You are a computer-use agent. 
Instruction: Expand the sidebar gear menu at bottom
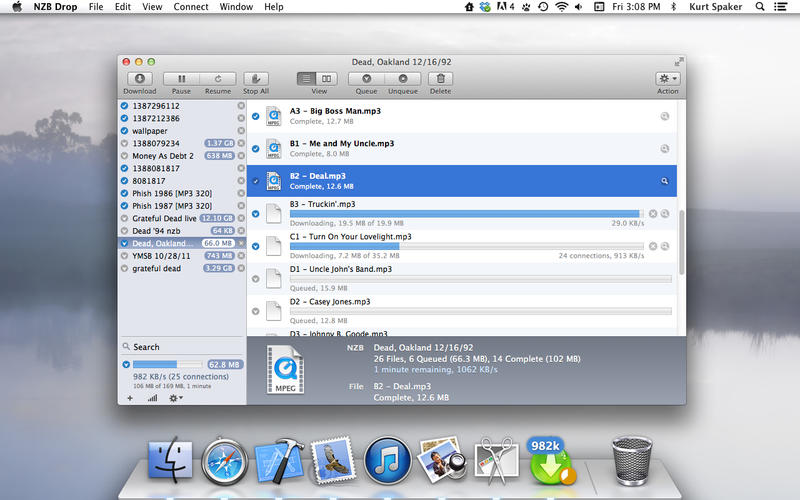pos(176,398)
